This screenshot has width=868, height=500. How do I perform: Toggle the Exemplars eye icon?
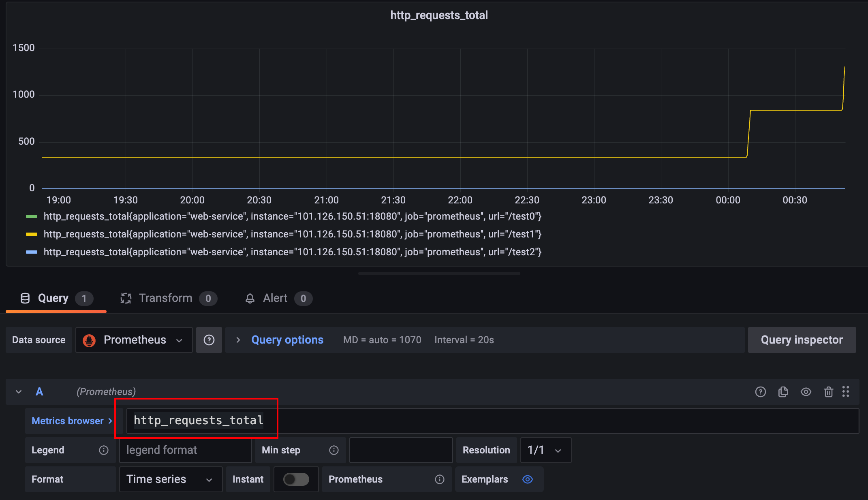click(527, 479)
